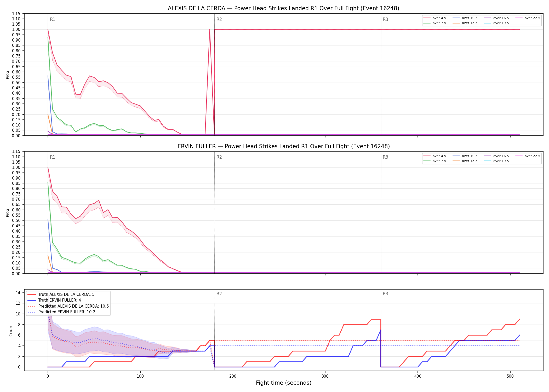Select 'over 4.5' legend entry in Ervin Fuller chart

tap(435, 156)
